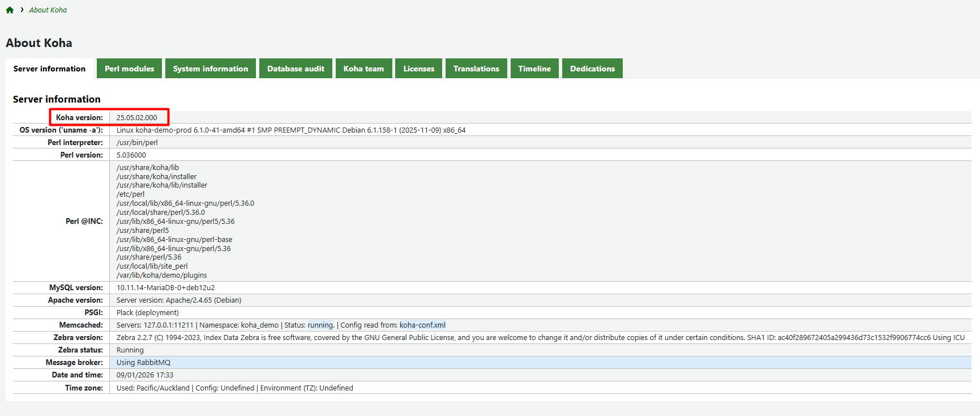Click the MySQL version MariaDB value
The height and width of the screenshot is (416, 980).
coord(166,287)
